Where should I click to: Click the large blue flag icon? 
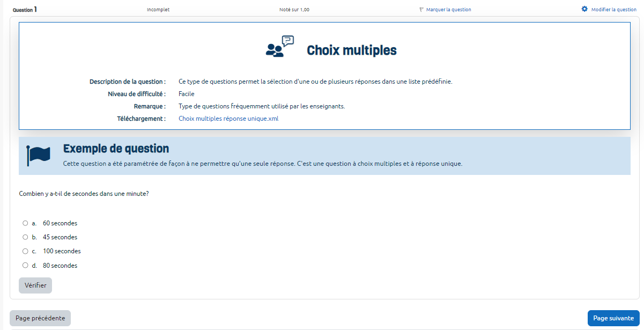click(x=38, y=156)
